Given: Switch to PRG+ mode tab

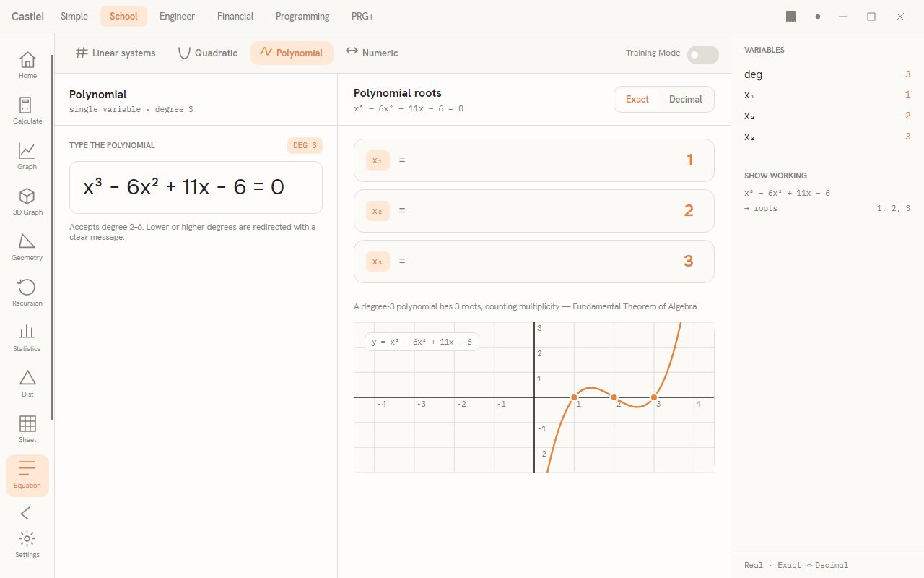Looking at the screenshot, I should tap(362, 17).
